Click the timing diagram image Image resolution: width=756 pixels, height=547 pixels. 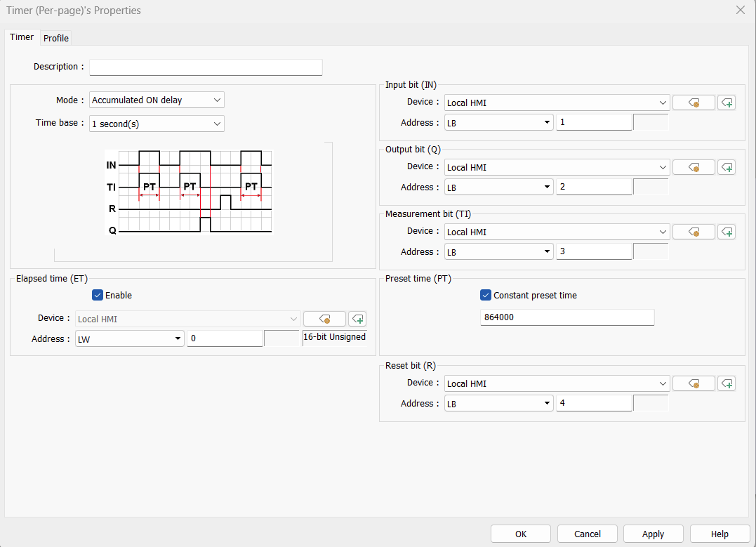click(x=189, y=192)
